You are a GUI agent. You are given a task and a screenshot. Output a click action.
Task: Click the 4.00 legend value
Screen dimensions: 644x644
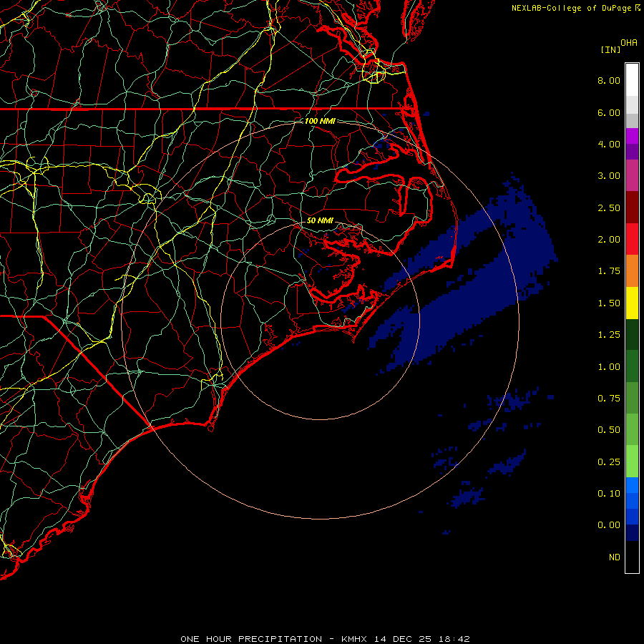click(609, 144)
